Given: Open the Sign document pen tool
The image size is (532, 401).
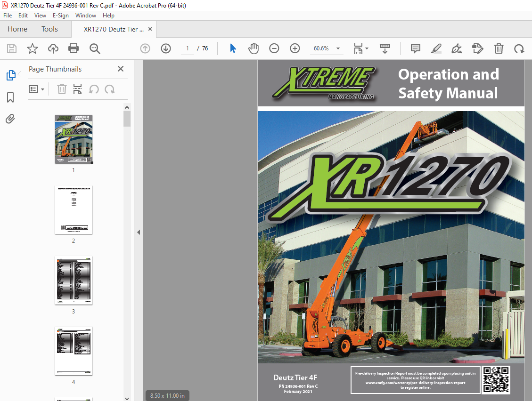Looking at the screenshot, I should coord(457,48).
